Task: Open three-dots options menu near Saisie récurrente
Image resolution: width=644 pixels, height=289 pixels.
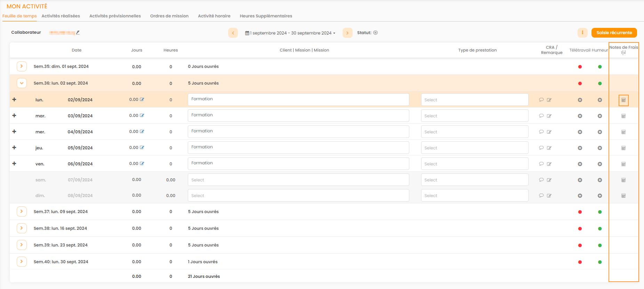Action: pyautogui.click(x=582, y=33)
